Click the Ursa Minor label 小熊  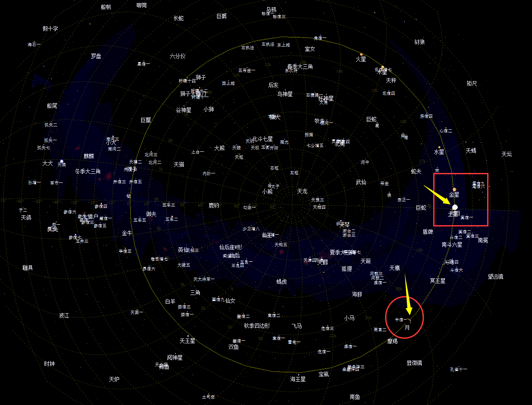tap(267, 192)
